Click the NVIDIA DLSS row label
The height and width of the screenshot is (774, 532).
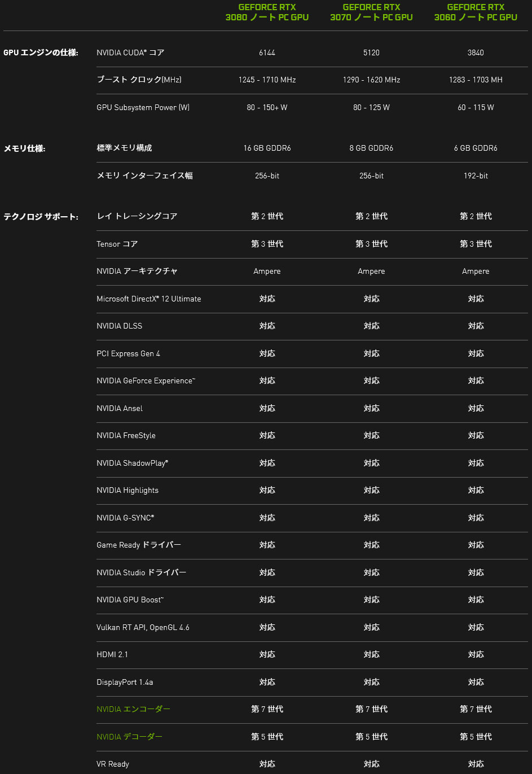119,326
